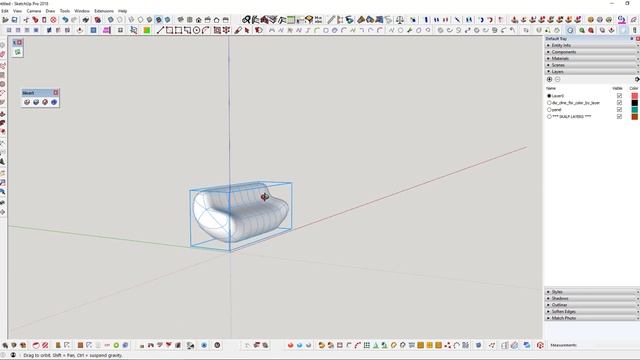Select the Tape Measure pencil-like tool
The image size is (640, 360).
point(331,20)
